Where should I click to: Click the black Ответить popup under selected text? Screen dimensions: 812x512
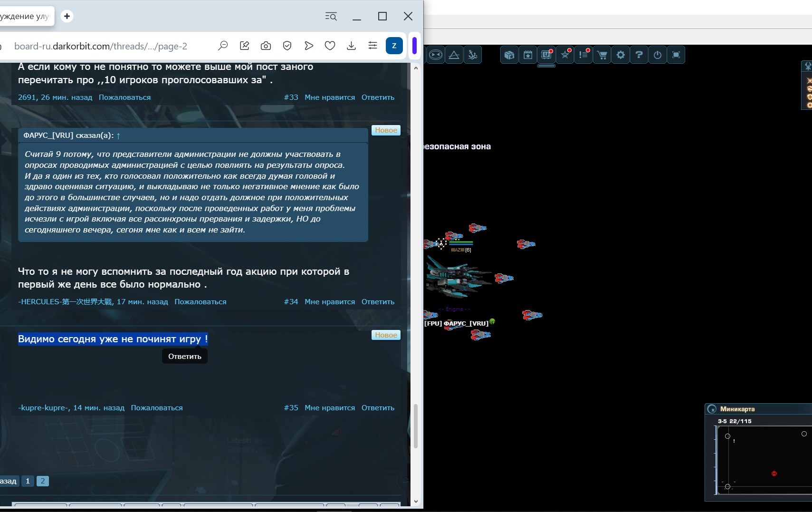click(185, 356)
